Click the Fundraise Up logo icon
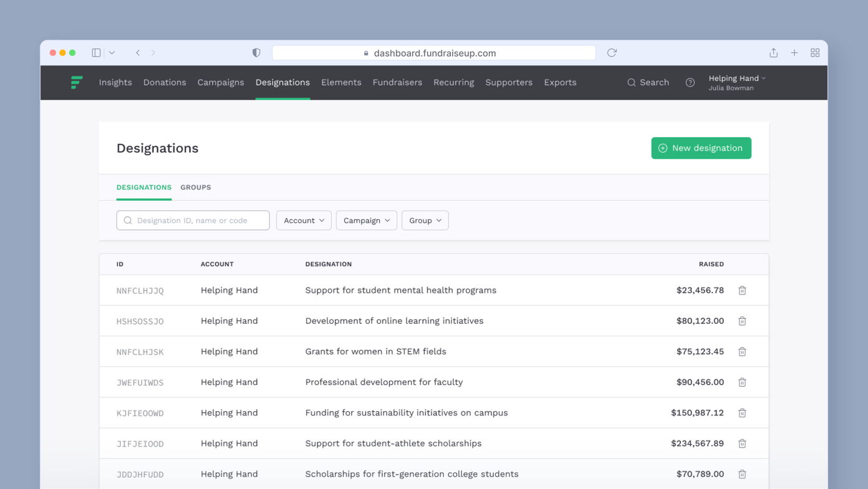Viewport: 868px width, 489px height. point(77,82)
